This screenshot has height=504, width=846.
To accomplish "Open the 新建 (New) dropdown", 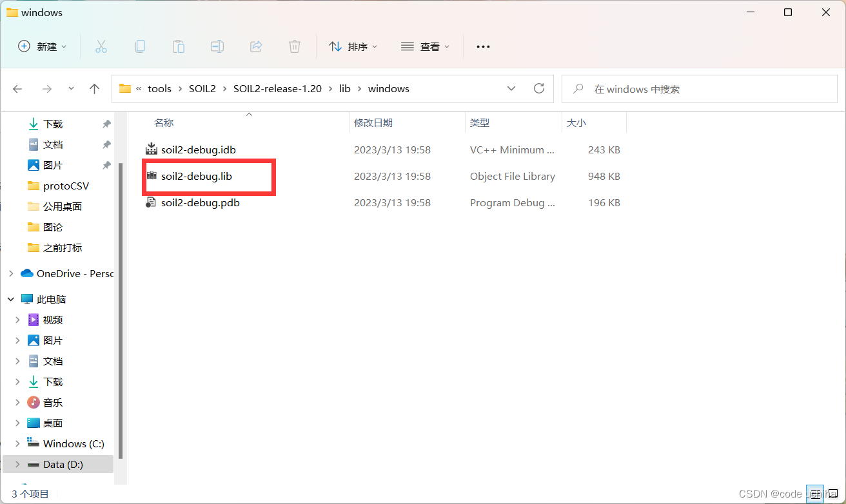I will (43, 46).
